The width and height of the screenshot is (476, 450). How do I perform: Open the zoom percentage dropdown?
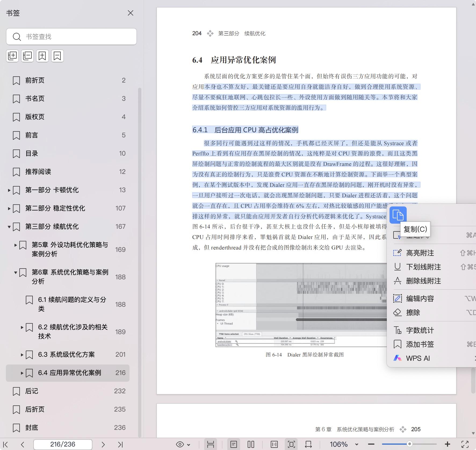357,445
